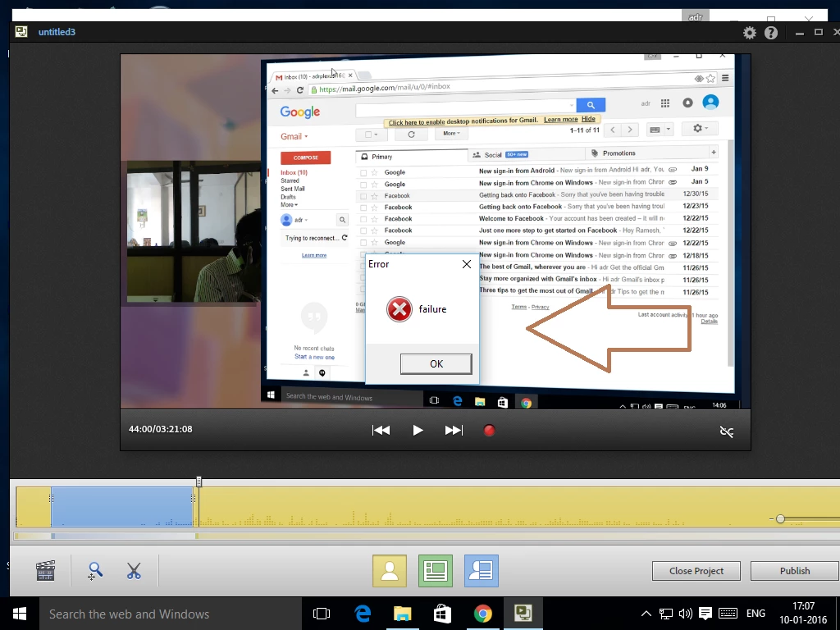840x630 pixels.
Task: Open the branding clapperboard tool
Action: coord(46,571)
